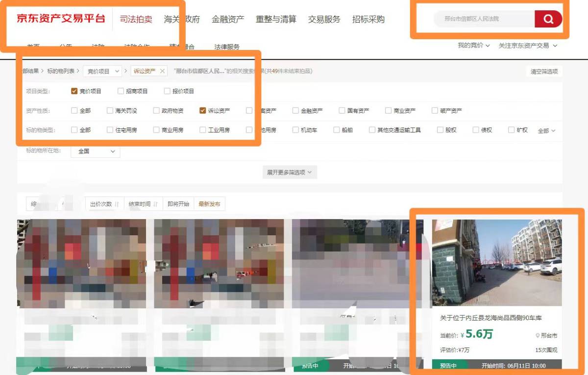This screenshot has width=588, height=375.
Task: Open the 全国 location dropdown
Action: [95, 151]
